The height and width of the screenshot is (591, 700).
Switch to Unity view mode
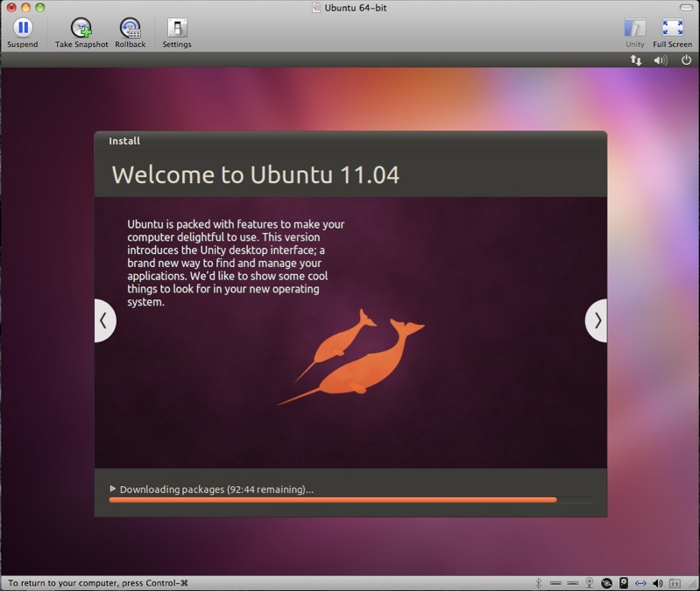(634, 29)
